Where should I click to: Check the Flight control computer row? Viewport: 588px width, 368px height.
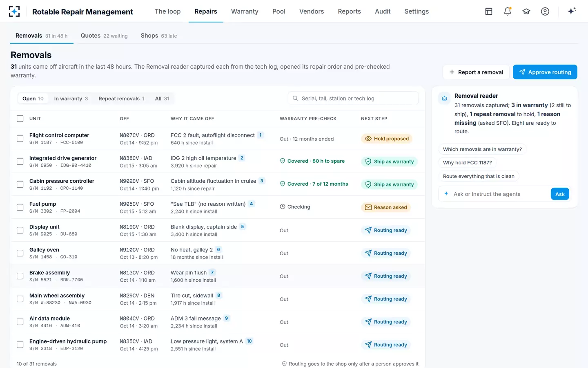[x=20, y=139]
